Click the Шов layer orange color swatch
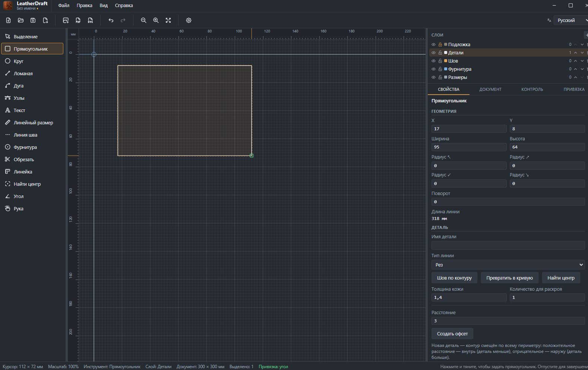 pos(446,61)
